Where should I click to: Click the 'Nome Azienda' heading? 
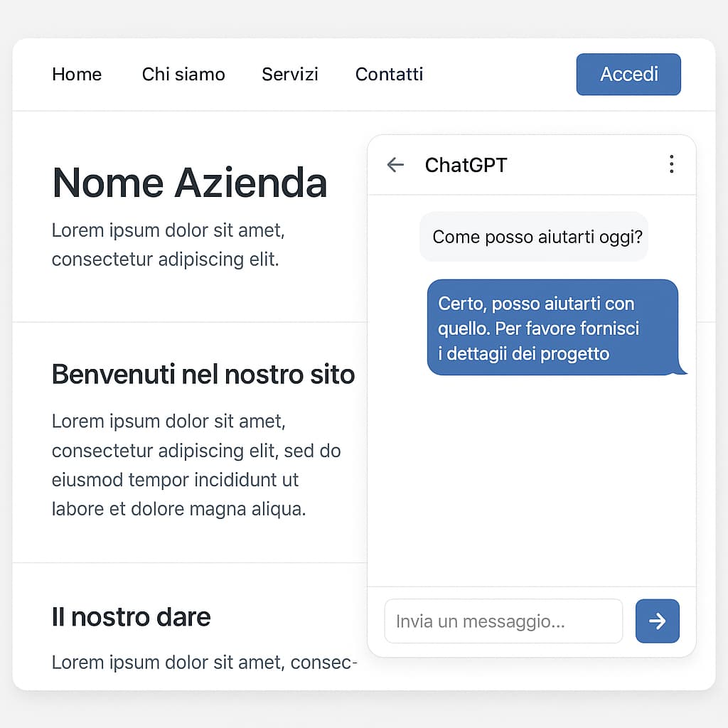tap(190, 183)
